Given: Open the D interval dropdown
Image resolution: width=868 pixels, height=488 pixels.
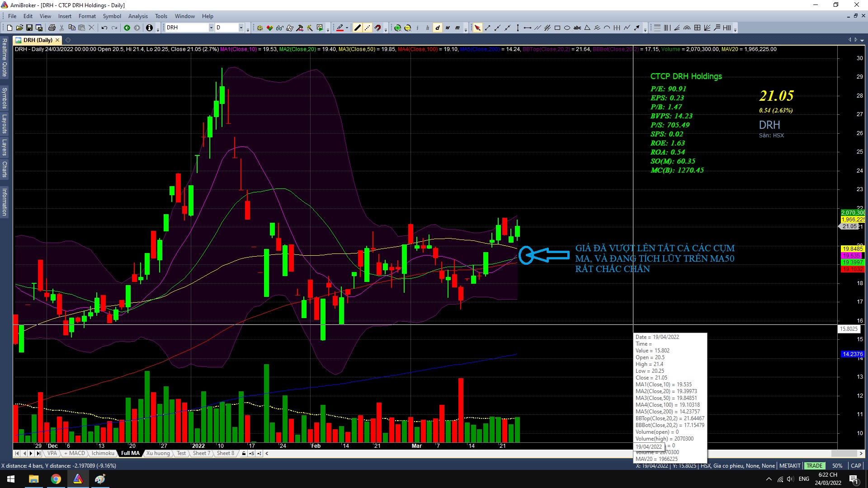Looking at the screenshot, I should [241, 28].
